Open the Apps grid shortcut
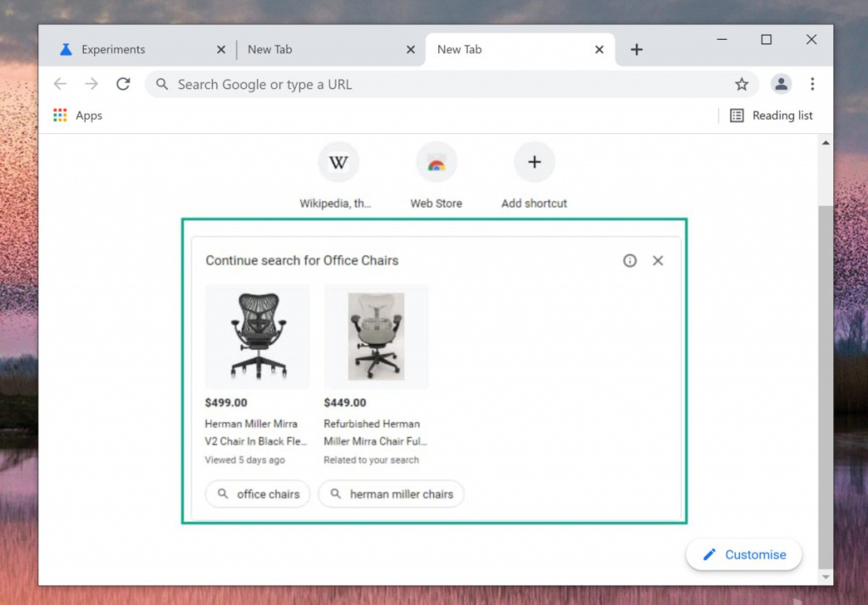 77,115
